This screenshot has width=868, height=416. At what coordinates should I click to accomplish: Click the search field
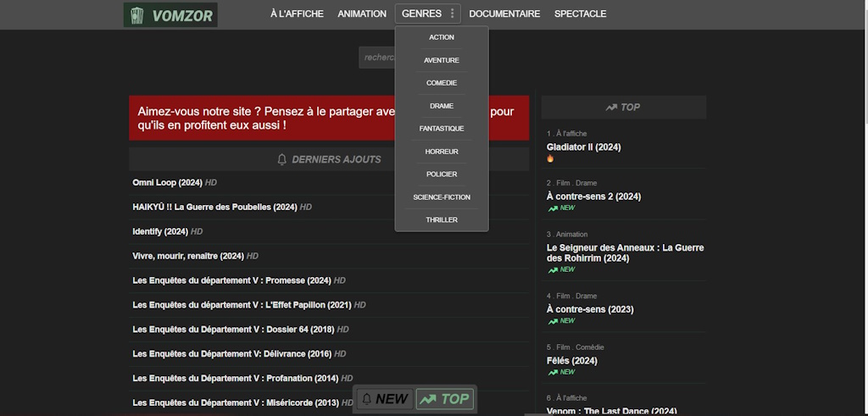377,58
